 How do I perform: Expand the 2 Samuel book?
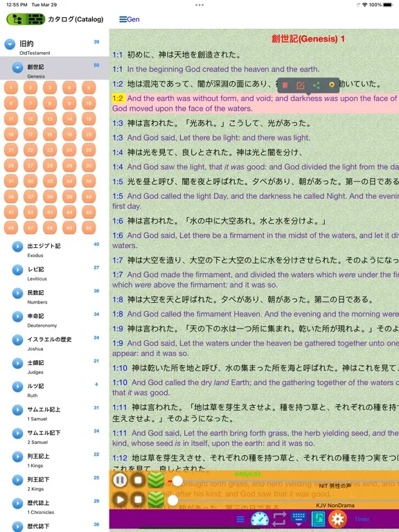(17, 433)
